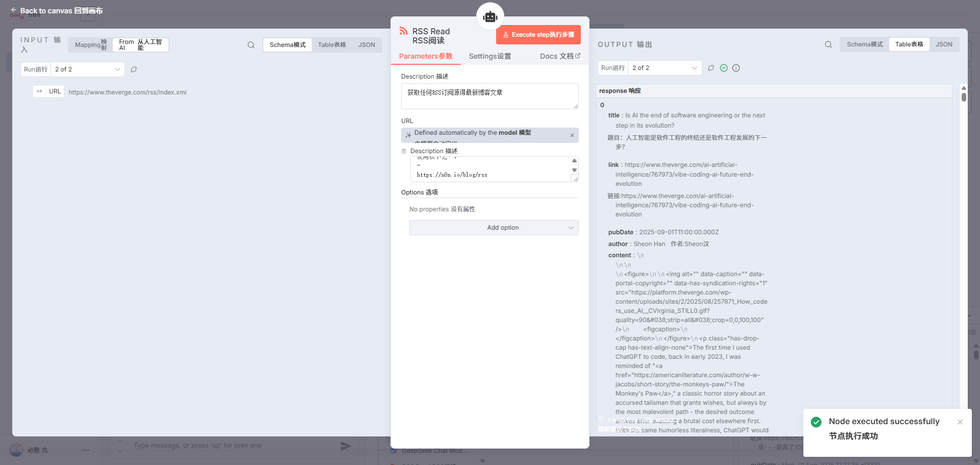Viewport: 980px width, 465px height.
Task: Click input run link icon
Action: tap(134, 69)
